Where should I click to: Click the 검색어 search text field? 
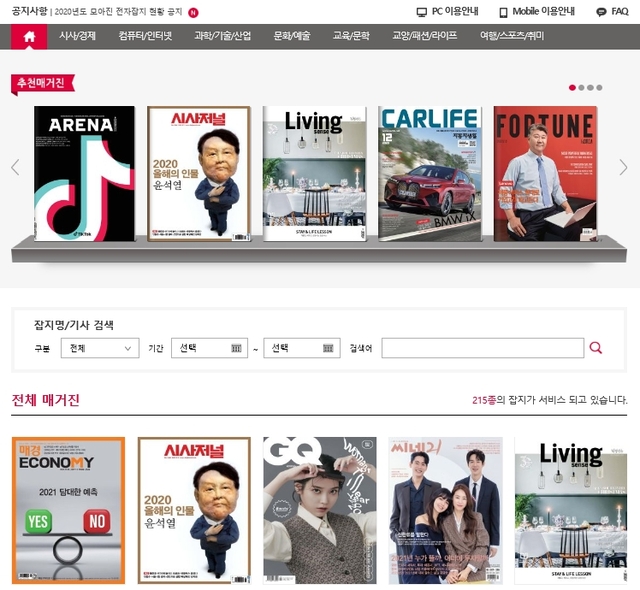(x=482, y=348)
